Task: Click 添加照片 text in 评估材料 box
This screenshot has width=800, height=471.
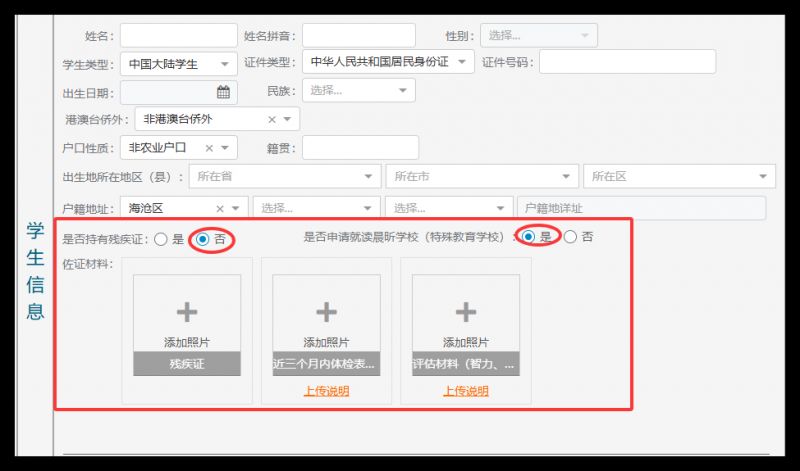Action: [465, 342]
